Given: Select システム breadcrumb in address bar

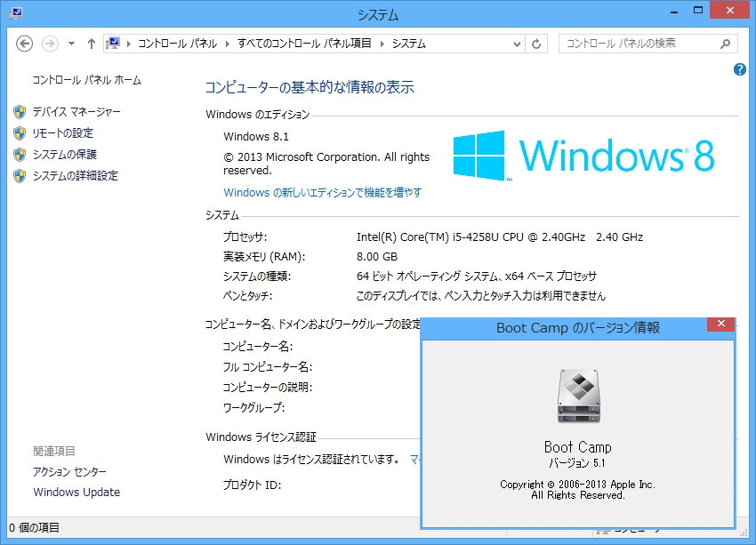Looking at the screenshot, I should click(x=409, y=44).
